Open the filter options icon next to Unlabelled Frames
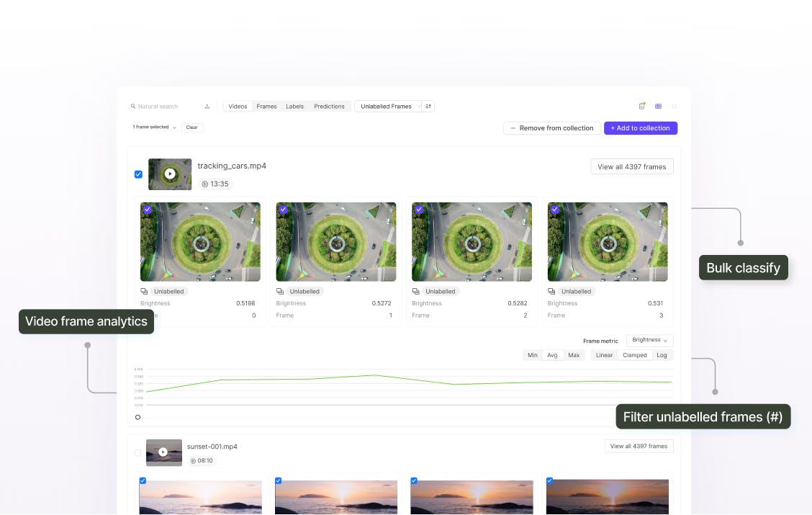This screenshot has height=515, width=812. [x=428, y=106]
